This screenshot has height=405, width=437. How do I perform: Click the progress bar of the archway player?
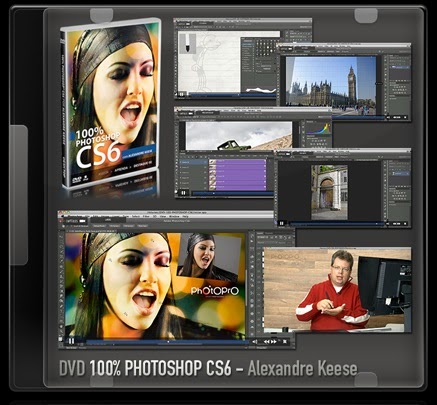[x=336, y=224]
